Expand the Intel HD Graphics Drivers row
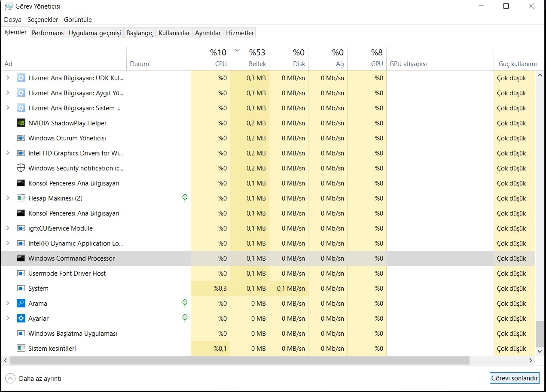This screenshot has width=546, height=392. 7,153
